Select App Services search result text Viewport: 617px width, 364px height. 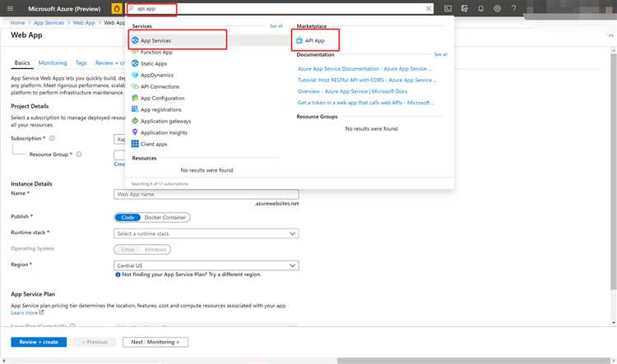click(155, 40)
